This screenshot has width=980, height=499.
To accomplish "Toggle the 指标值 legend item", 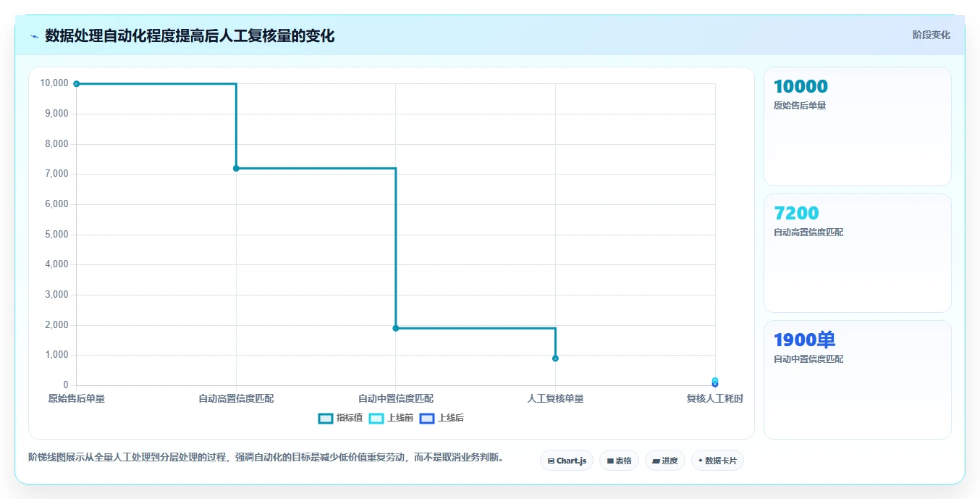I will pyautogui.click(x=340, y=418).
